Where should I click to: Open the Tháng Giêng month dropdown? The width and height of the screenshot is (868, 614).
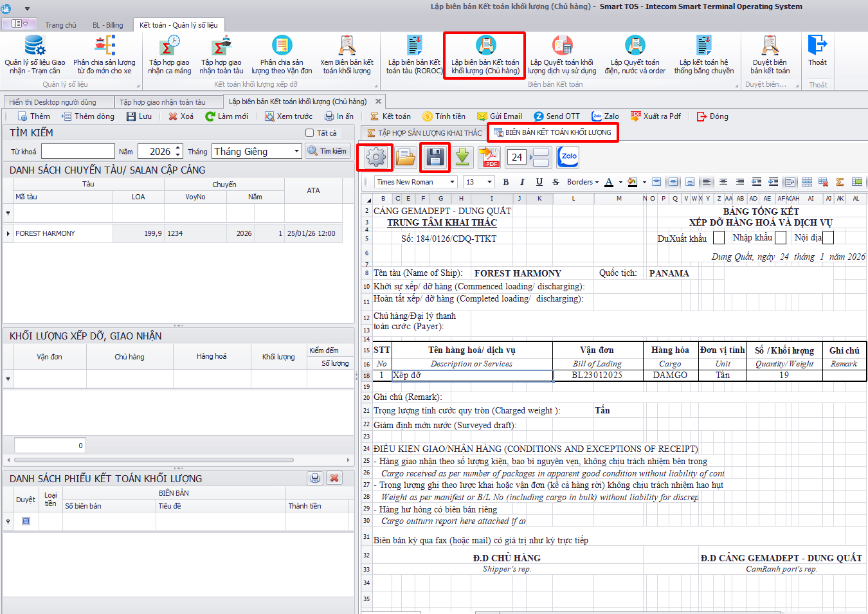click(x=296, y=151)
